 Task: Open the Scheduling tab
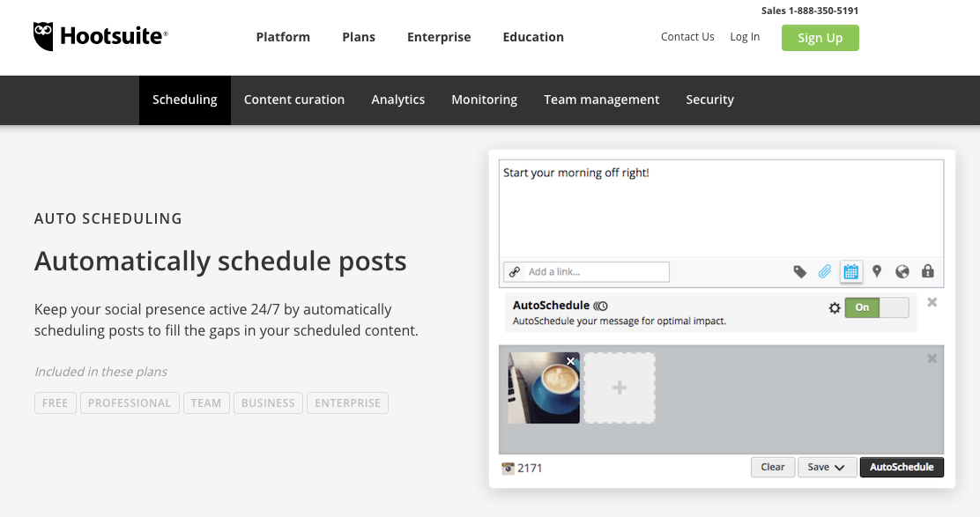coord(185,100)
